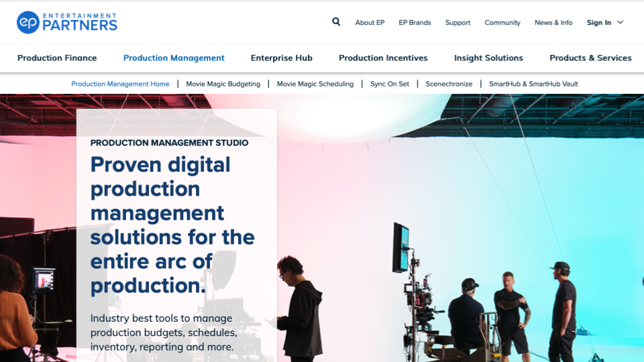Go to EP Brands
Viewport: 644px width, 362px height.
(415, 23)
